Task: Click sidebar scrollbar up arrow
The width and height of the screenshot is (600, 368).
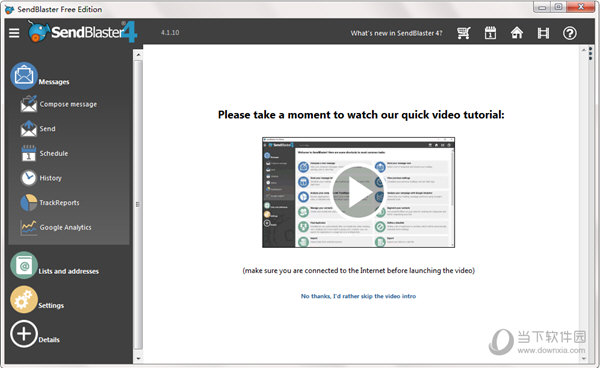Action: [x=138, y=55]
